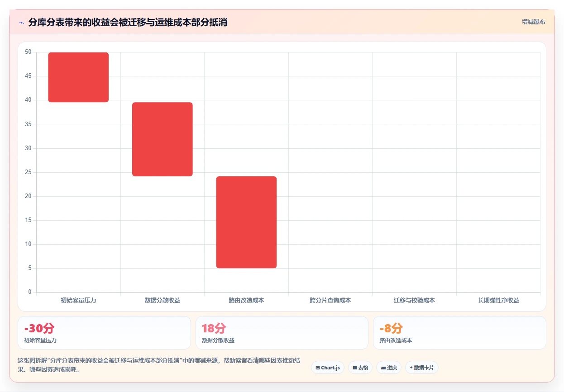
Task: Click the 数据卡片 tag chip
Action: coord(422,368)
